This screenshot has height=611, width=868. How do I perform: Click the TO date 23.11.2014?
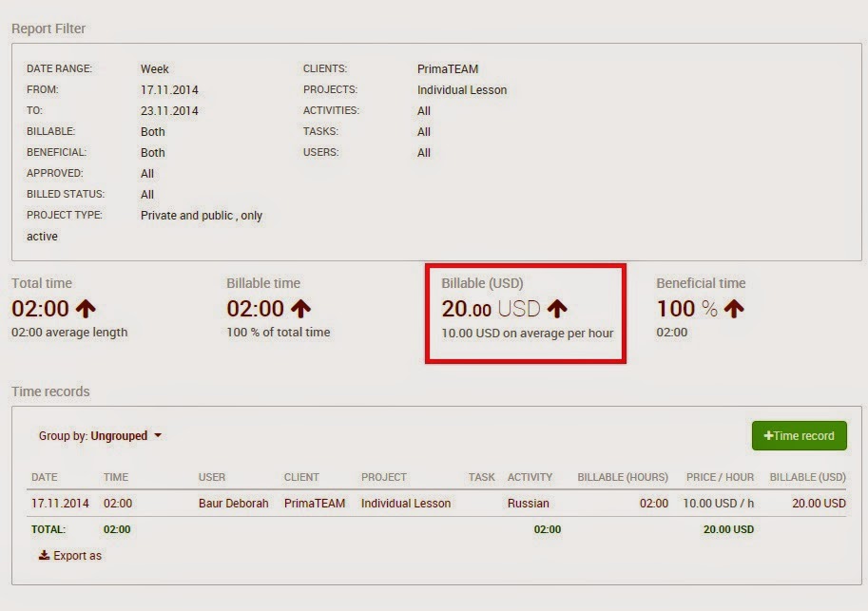pyautogui.click(x=169, y=110)
